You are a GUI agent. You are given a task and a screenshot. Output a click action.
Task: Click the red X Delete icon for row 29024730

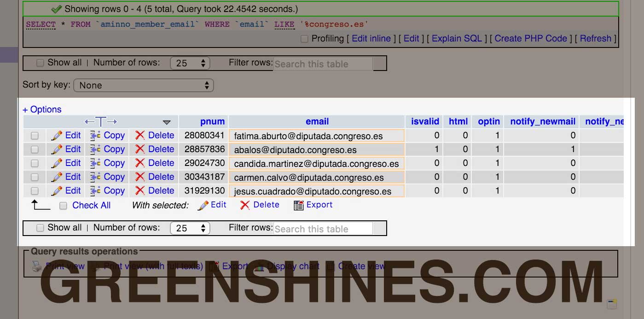pyautogui.click(x=140, y=163)
